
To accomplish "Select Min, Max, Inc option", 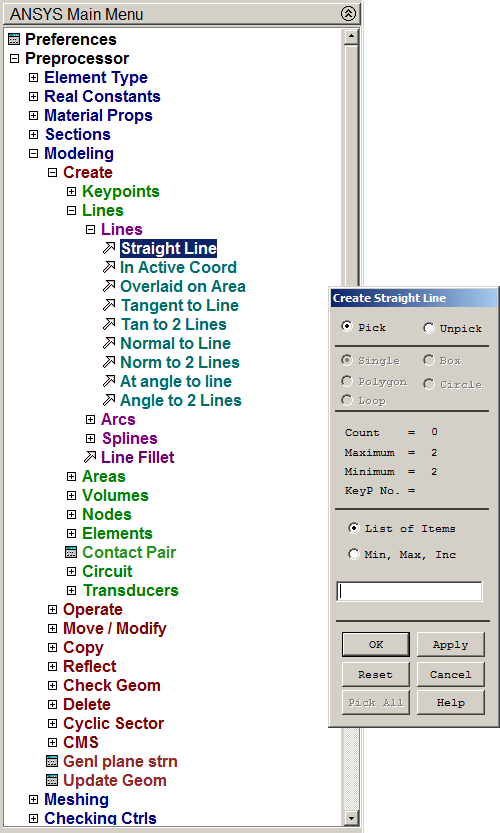I will coord(353,554).
